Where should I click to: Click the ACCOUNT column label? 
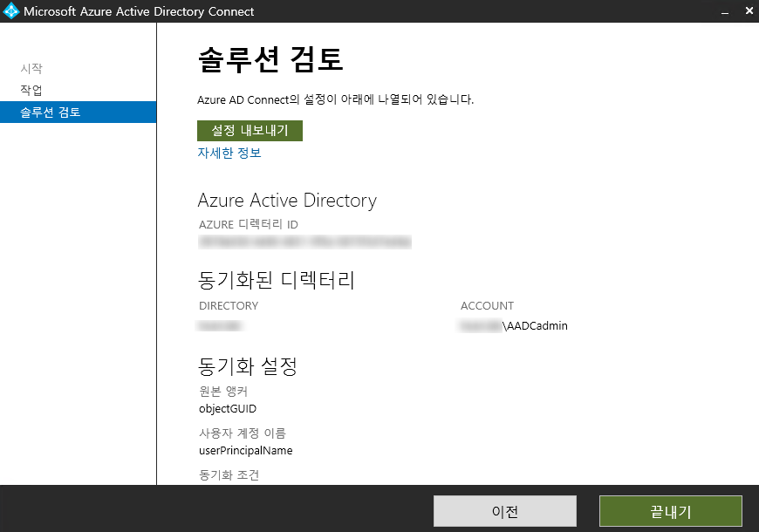(487, 306)
